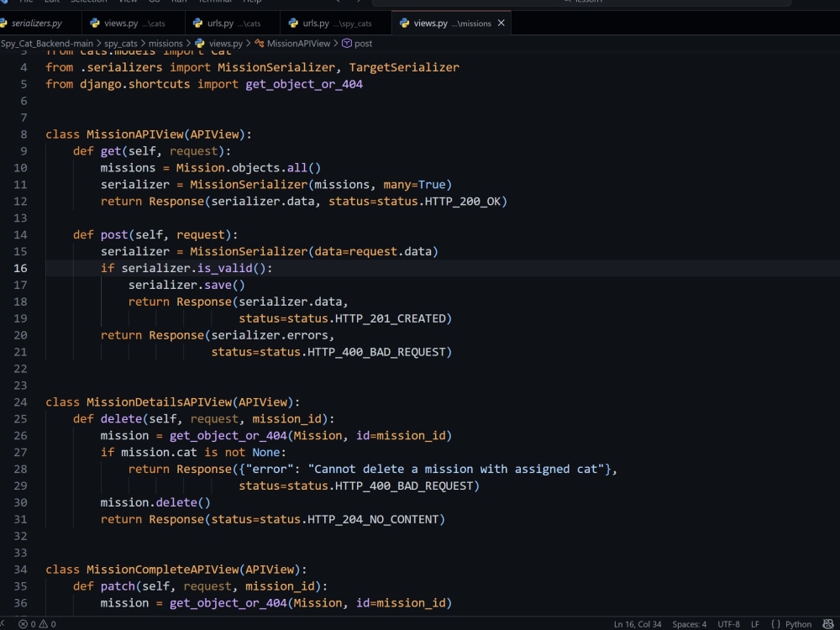Click 'HTTP_200_OK' on line 12
This screenshot has height=630, width=840.
(x=463, y=202)
